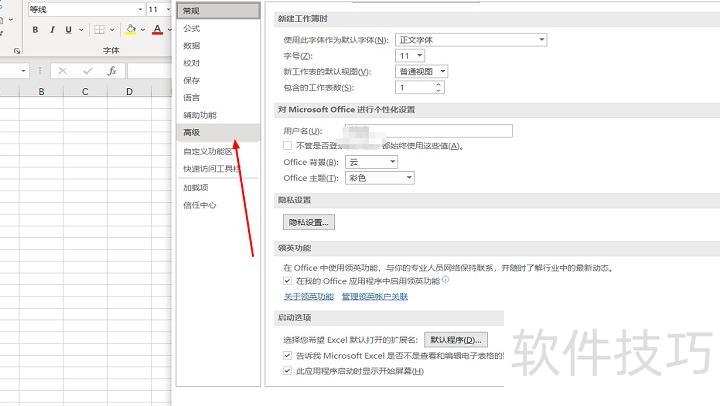The width and height of the screenshot is (720, 406).
Task: Toggle the 启动时显示开始屏幕 checkbox
Action: [287, 371]
